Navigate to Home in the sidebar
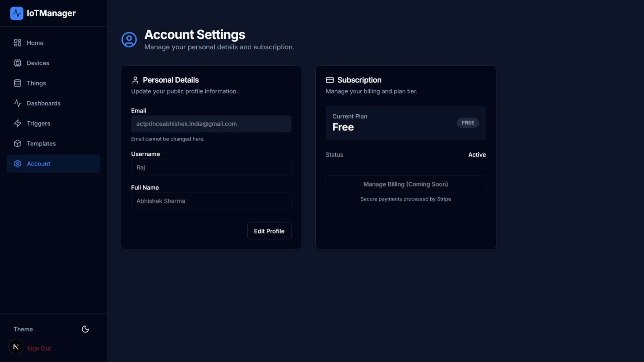Viewport: 644px width, 362px height. click(x=35, y=43)
